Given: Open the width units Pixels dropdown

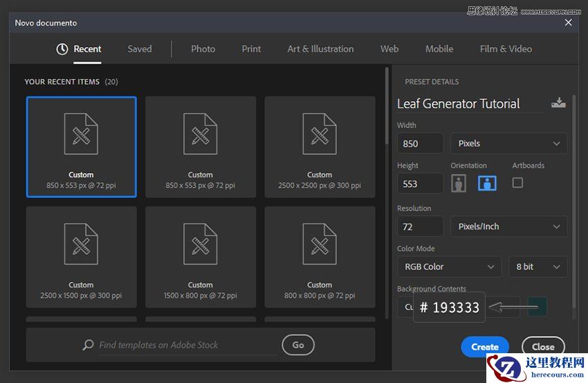Looking at the screenshot, I should pyautogui.click(x=508, y=143).
